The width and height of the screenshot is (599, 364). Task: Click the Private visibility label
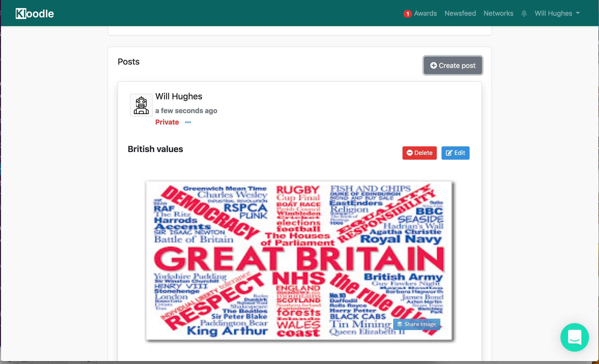click(x=167, y=122)
